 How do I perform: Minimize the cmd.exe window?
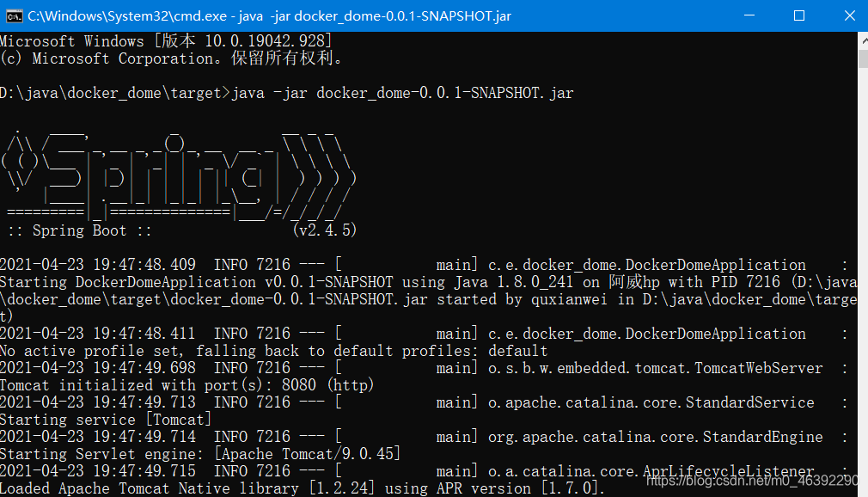[x=749, y=15]
